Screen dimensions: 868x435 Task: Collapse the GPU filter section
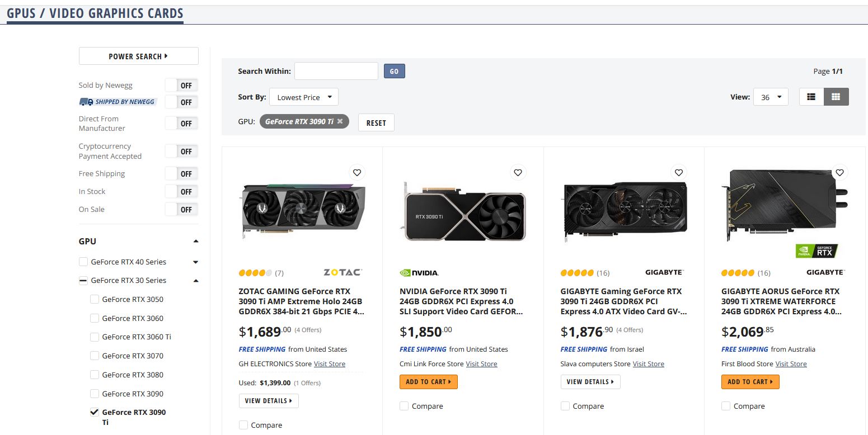196,242
